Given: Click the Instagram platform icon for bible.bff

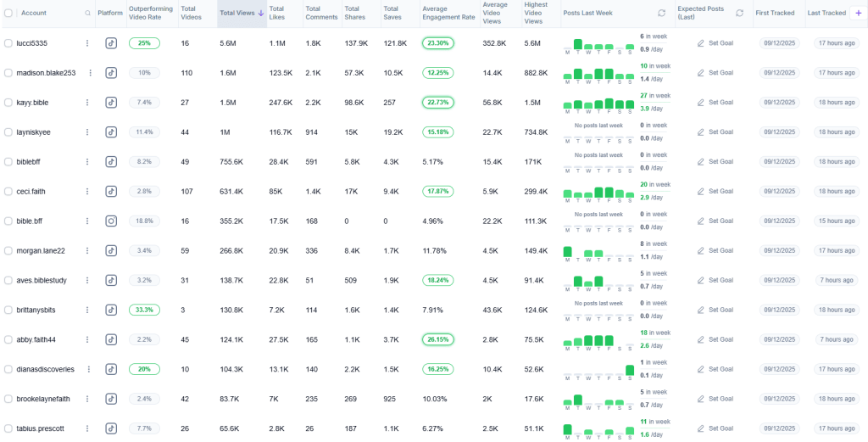Looking at the screenshot, I should 111,221.
